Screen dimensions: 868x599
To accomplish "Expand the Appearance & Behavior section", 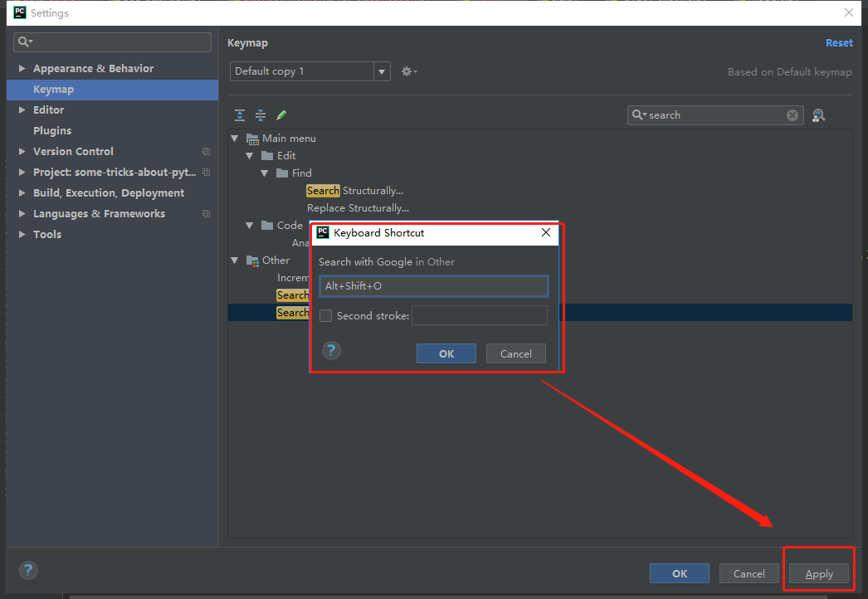I will [x=21, y=68].
